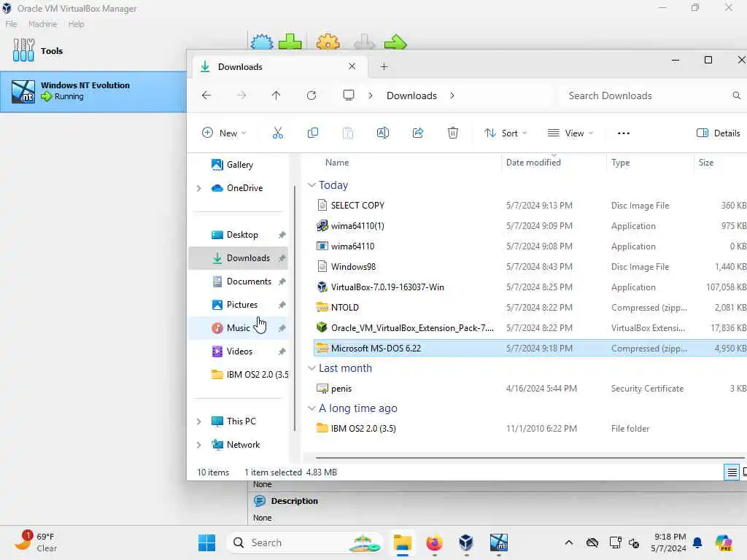The width and height of the screenshot is (747, 560).
Task: Click the Delete trash can icon
Action: click(452, 133)
